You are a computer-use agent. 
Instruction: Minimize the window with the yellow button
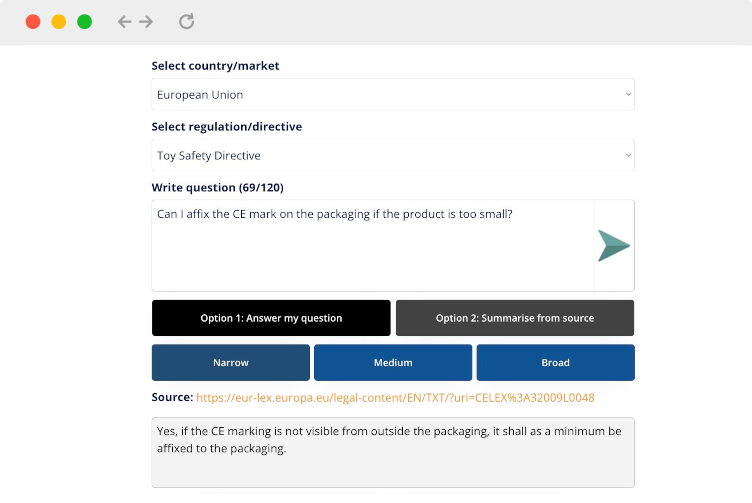[59, 22]
